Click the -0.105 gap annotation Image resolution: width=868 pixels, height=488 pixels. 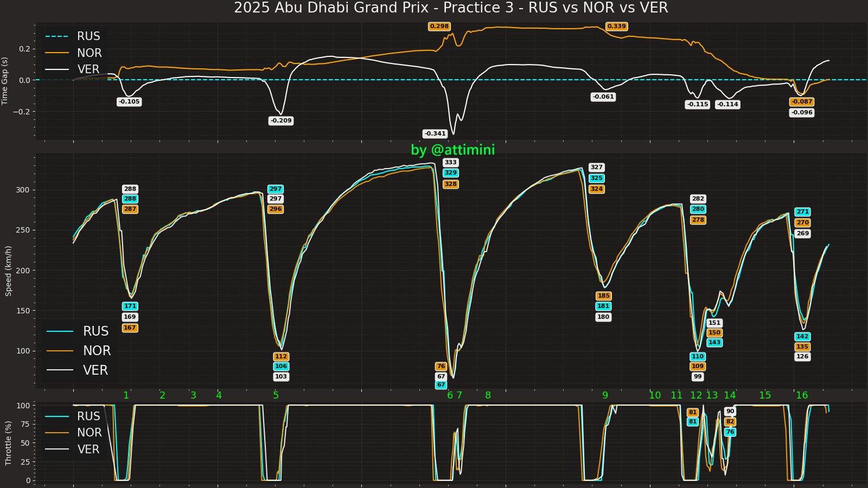click(x=129, y=102)
